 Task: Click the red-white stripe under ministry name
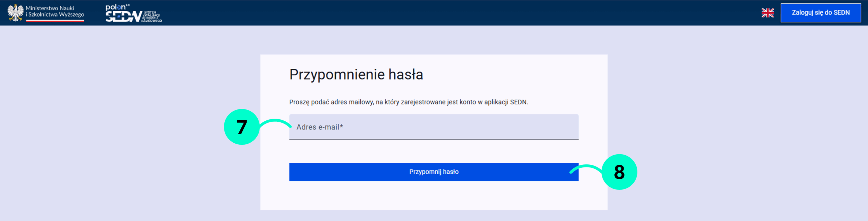pyautogui.click(x=55, y=21)
